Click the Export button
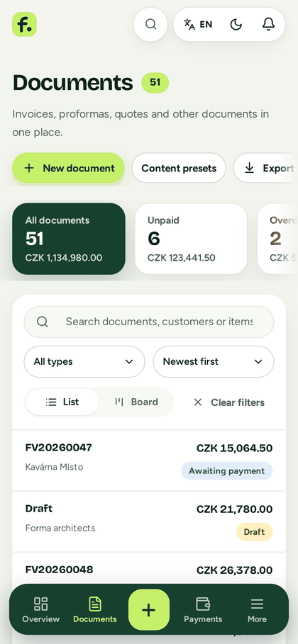This screenshot has height=644, width=298. pos(265,168)
